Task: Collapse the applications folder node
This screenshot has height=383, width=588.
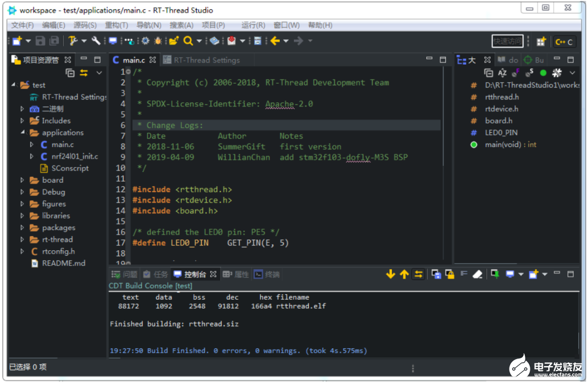Action: [x=22, y=132]
